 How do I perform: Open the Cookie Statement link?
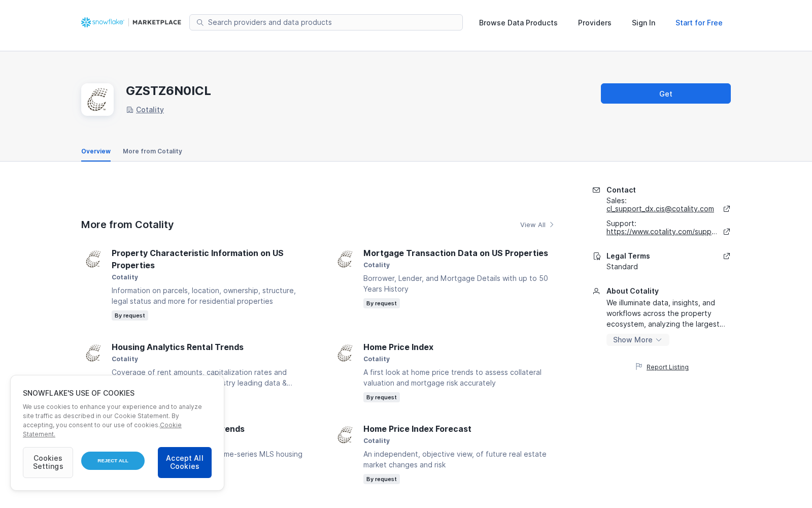(x=102, y=430)
